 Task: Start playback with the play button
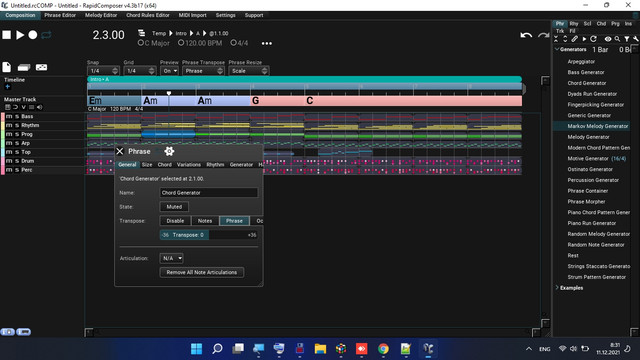pyautogui.click(x=20, y=35)
